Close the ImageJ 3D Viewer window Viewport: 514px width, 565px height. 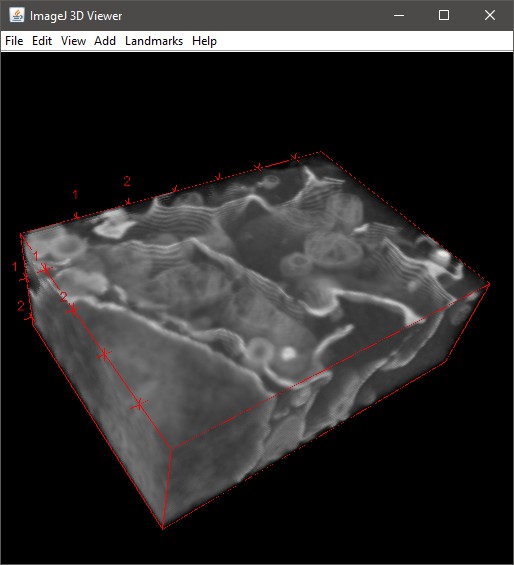[x=489, y=15]
